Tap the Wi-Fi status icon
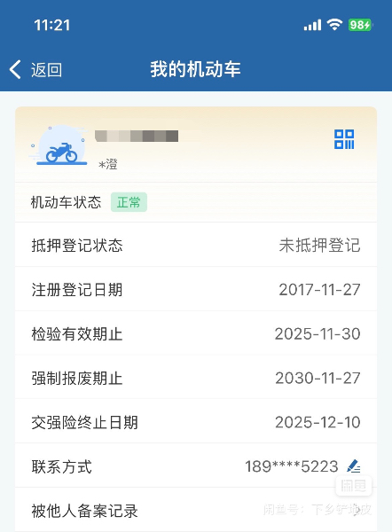The height and width of the screenshot is (532, 392). 334,25
